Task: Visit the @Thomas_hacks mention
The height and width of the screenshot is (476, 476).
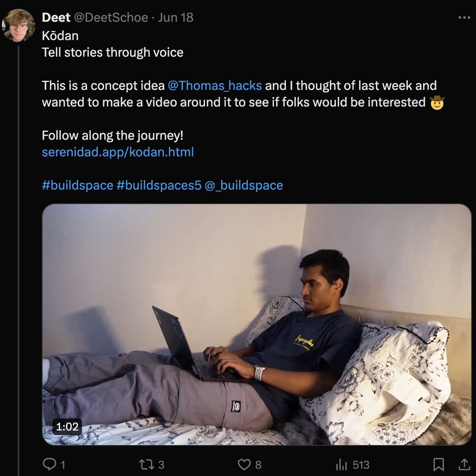Action: tap(215, 85)
